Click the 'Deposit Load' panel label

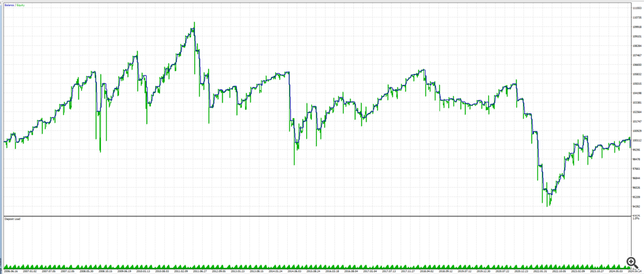pyautogui.click(x=12, y=219)
